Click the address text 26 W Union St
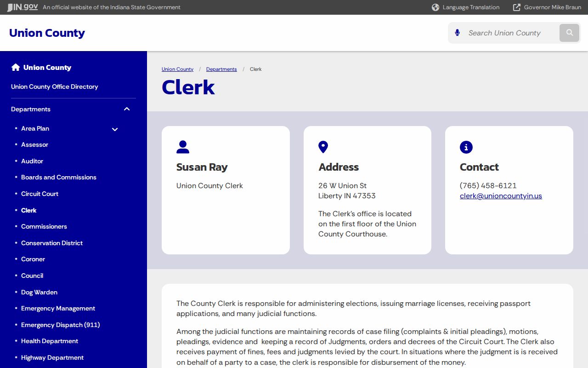The width and height of the screenshot is (588, 368). (x=342, y=186)
